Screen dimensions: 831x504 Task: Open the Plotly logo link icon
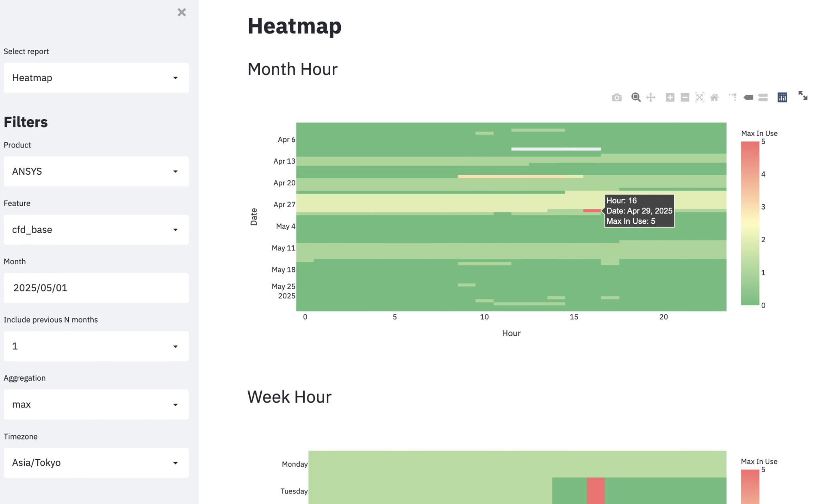(x=782, y=97)
